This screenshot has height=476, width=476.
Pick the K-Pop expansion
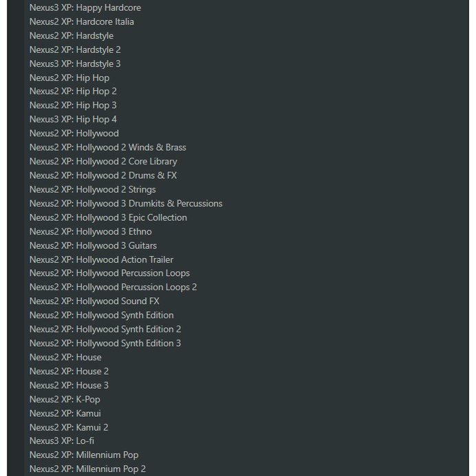pyautogui.click(x=65, y=399)
